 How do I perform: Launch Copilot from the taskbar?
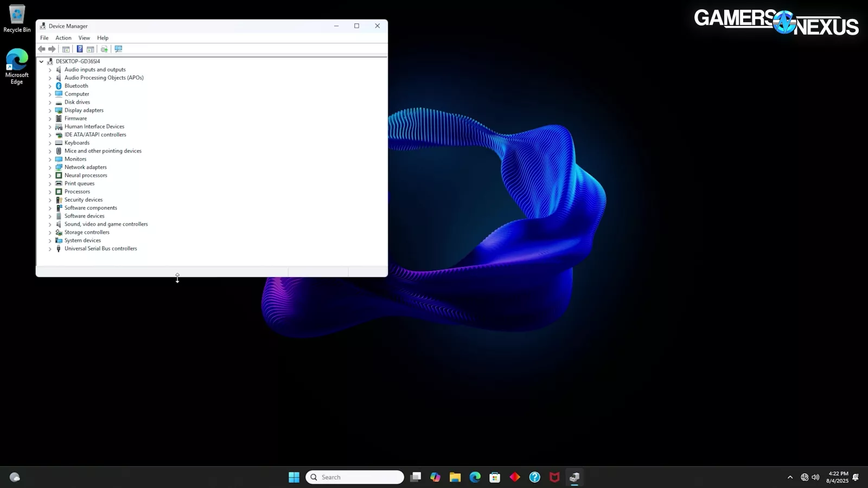pos(435,477)
